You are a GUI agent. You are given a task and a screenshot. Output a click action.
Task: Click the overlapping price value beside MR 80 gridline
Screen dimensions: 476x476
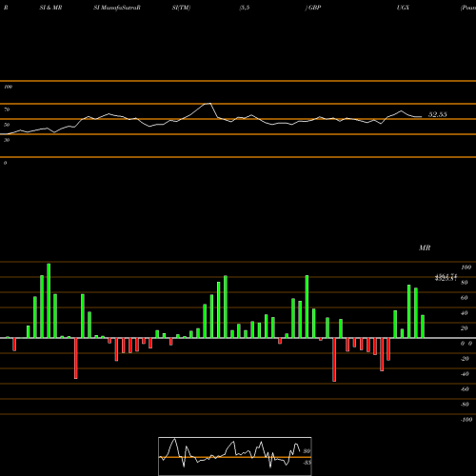pyautogui.click(x=446, y=277)
